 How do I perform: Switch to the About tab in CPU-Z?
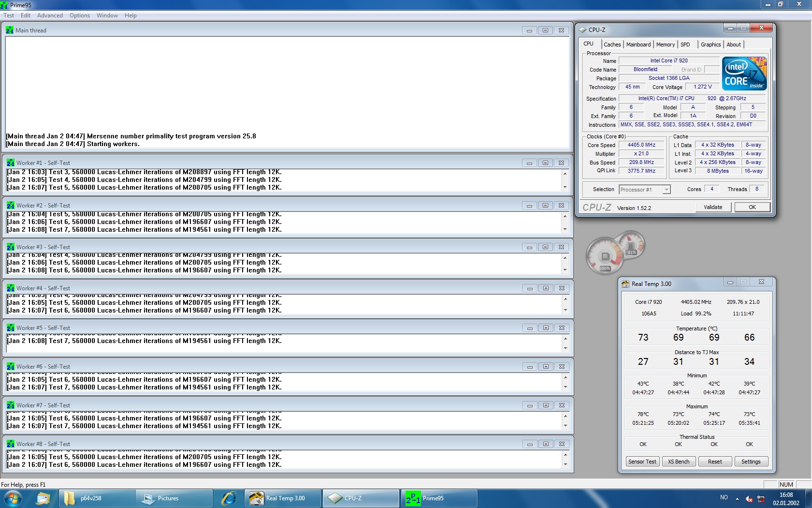(x=734, y=45)
